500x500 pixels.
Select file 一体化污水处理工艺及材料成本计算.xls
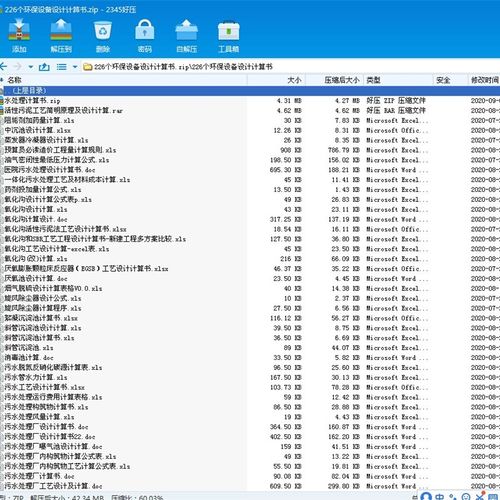tap(67, 180)
